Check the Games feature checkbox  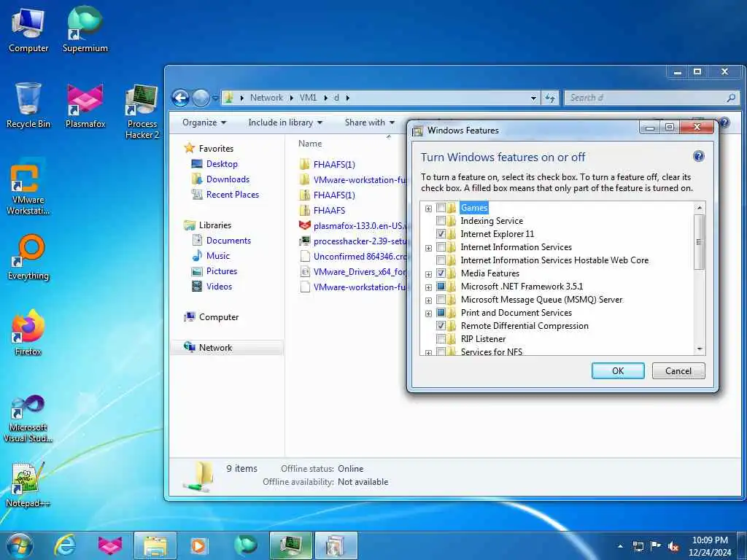(441, 208)
